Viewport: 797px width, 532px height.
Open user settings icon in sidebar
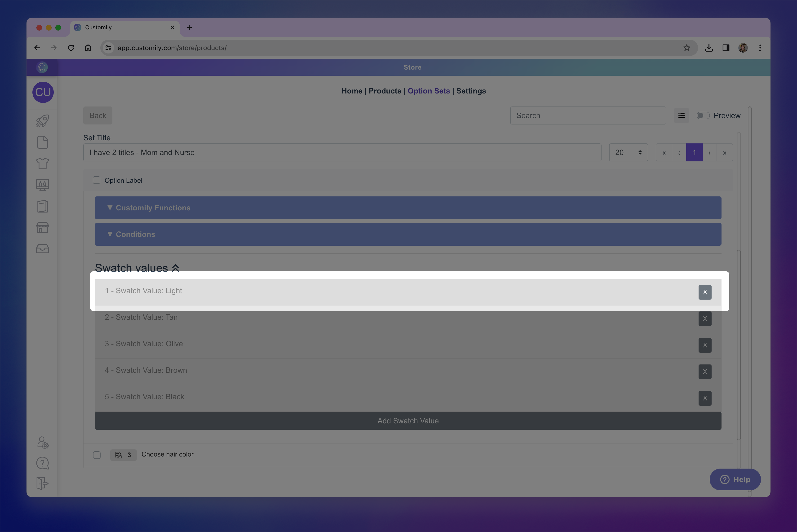pos(43,443)
